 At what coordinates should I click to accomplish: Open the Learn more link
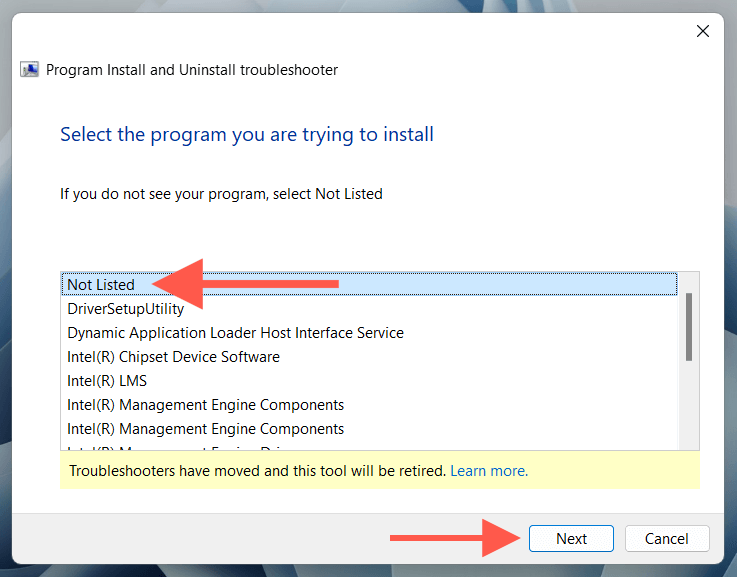pos(489,470)
